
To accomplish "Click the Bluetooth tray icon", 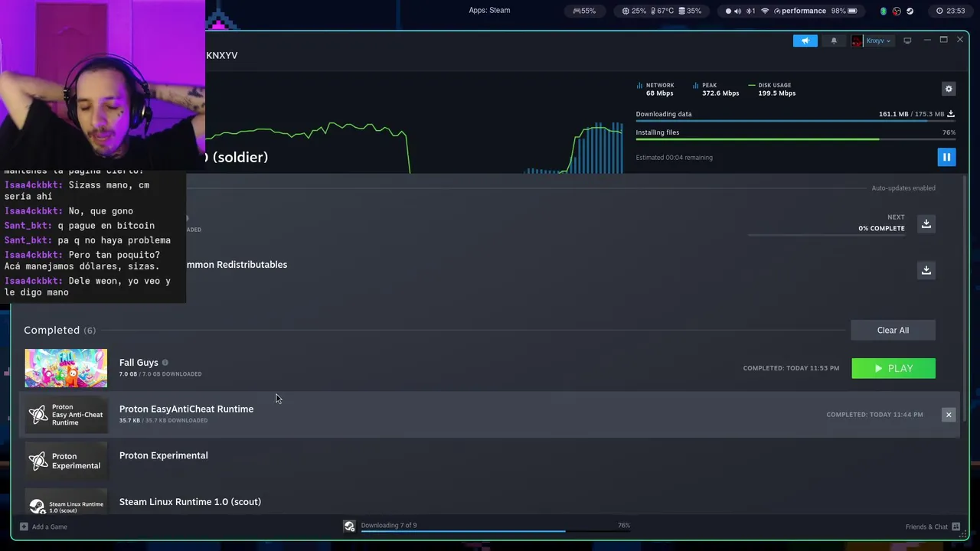I will click(751, 11).
